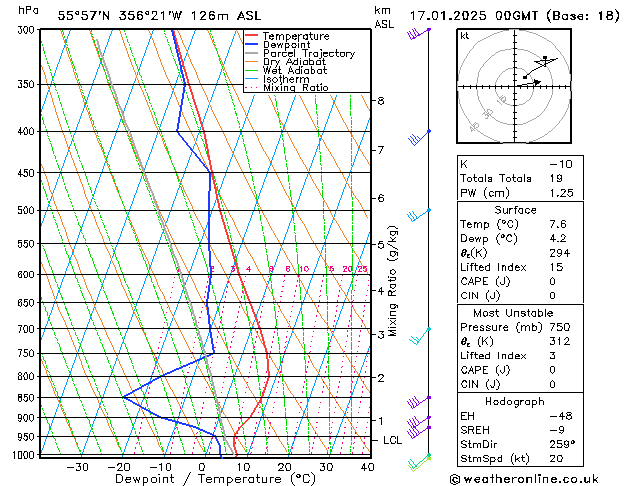Click the EH value -48
The width and height of the screenshot is (629, 486).
pos(561,416)
